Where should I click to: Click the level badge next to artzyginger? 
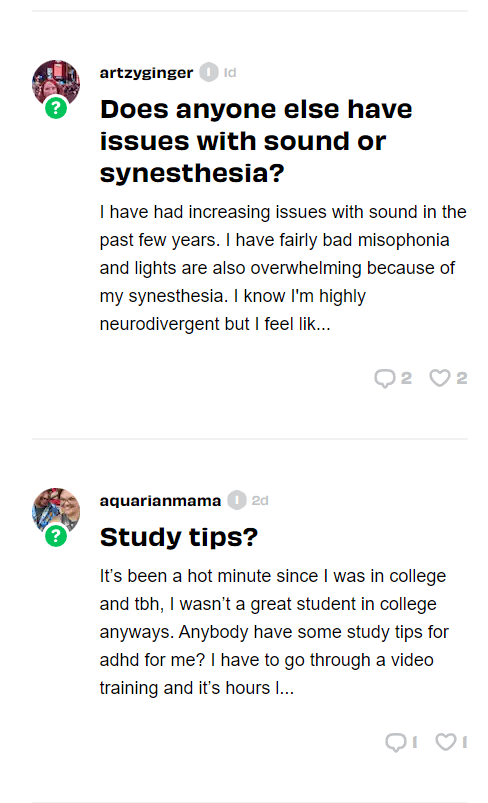pos(209,72)
